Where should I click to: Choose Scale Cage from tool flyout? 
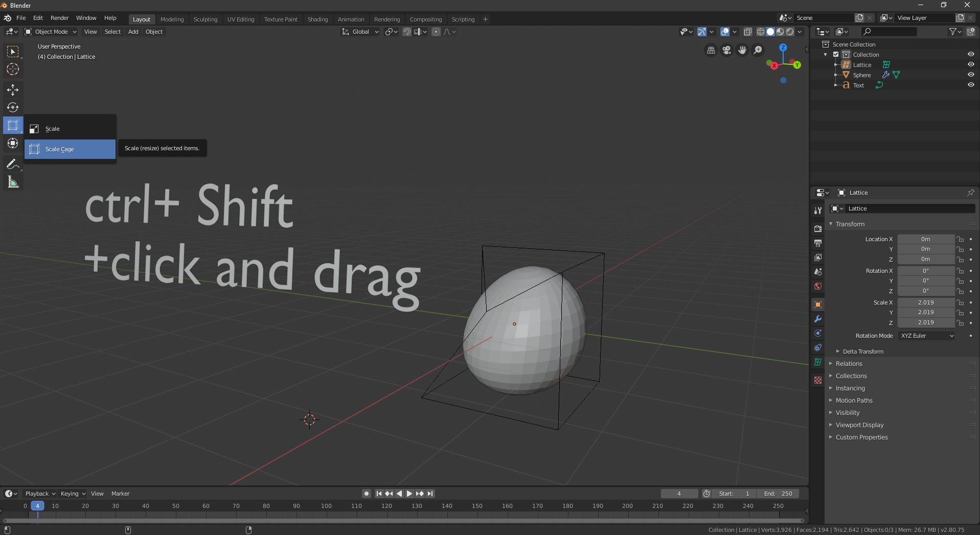click(70, 149)
